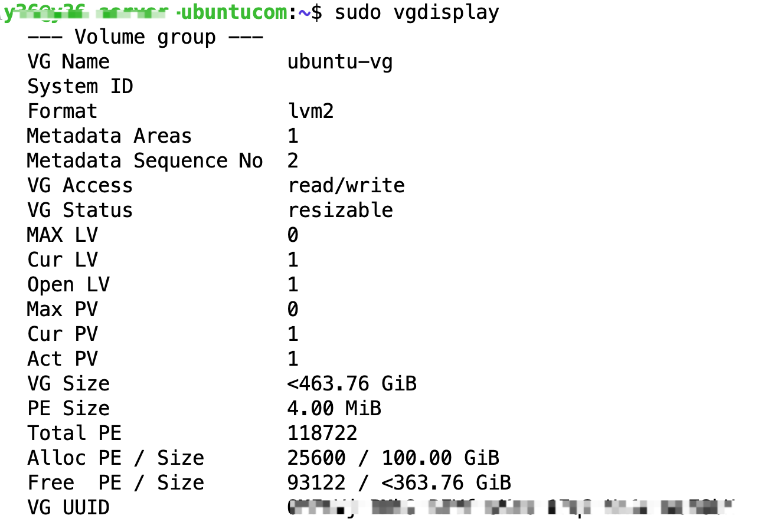Click the Total PE number 118722
Viewport: 778px width, 532px height.
pyautogui.click(x=322, y=433)
